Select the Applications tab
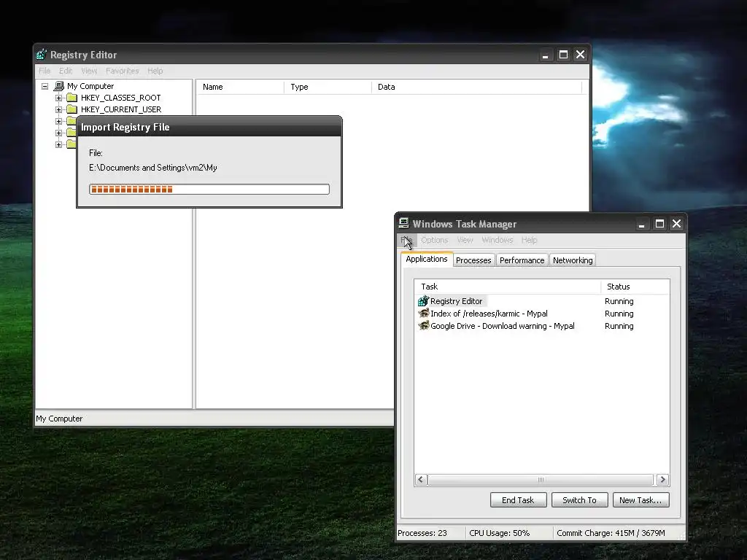Image resolution: width=747 pixels, height=560 pixels. [426, 259]
